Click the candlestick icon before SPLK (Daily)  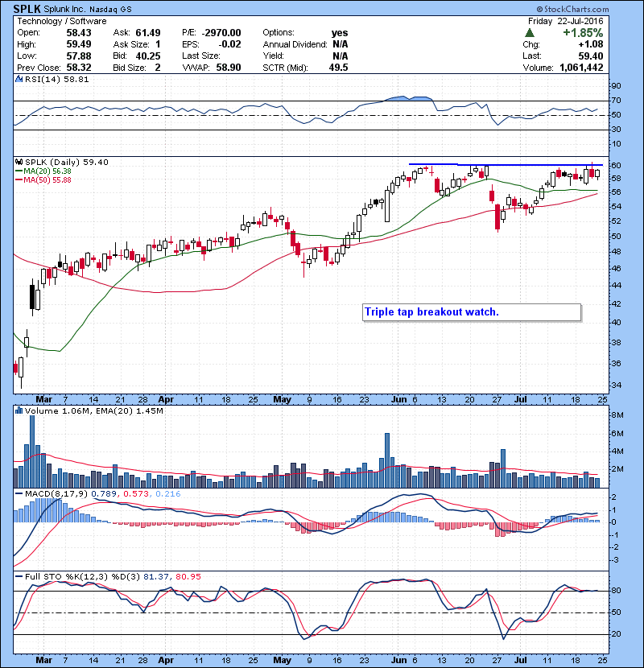coord(19,162)
